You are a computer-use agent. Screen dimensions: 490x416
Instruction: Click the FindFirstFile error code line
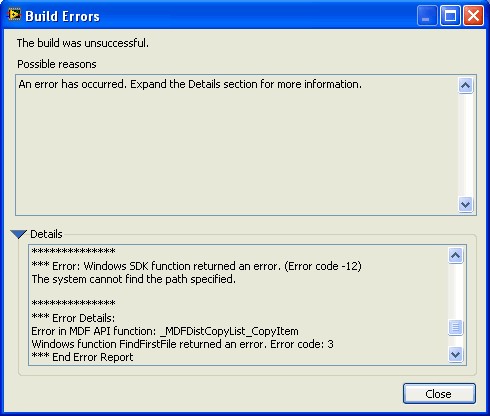click(182, 344)
